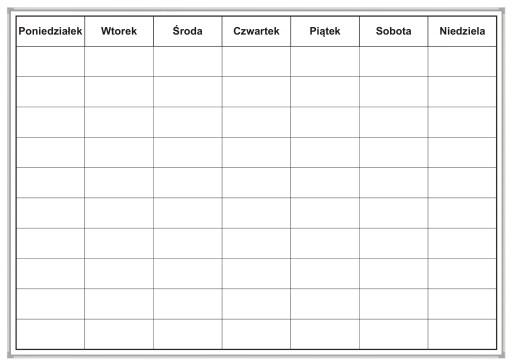Click first empty cell under Piątek

click(325, 61)
